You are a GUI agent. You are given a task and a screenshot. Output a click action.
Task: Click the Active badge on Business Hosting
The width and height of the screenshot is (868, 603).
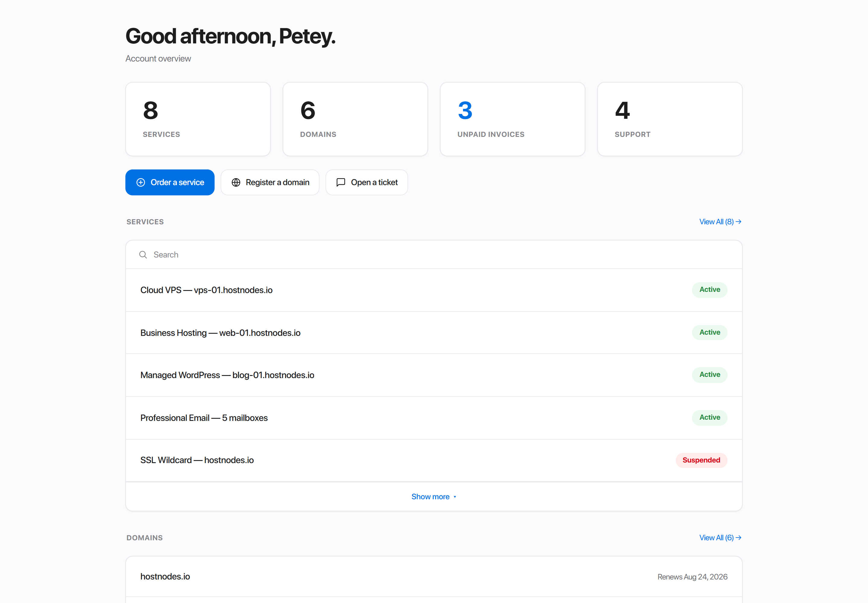(x=709, y=333)
